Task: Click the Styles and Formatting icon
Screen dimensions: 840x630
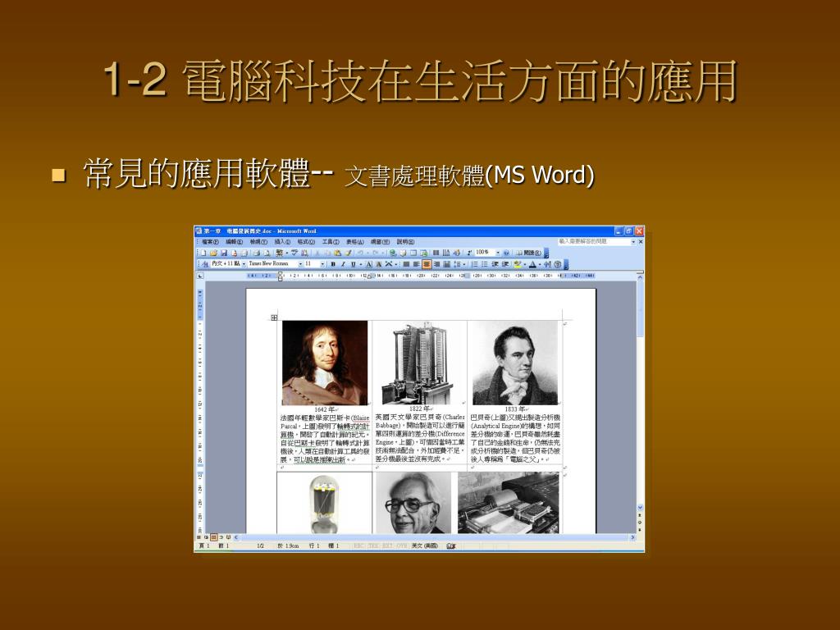Action: click(x=205, y=264)
